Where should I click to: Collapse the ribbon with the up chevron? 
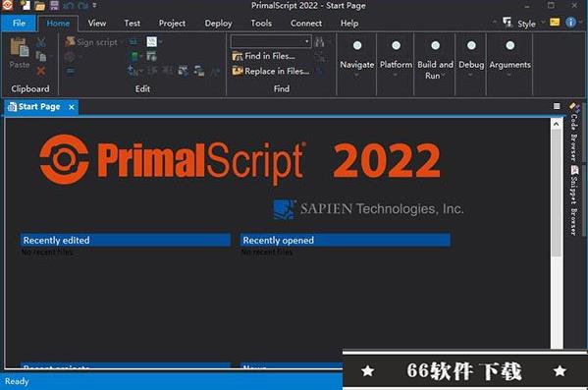click(494, 23)
